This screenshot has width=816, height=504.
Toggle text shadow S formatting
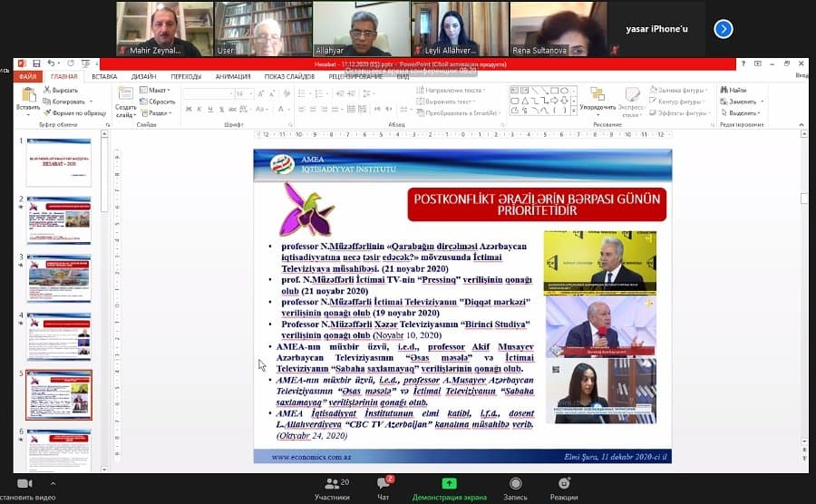[x=221, y=109]
